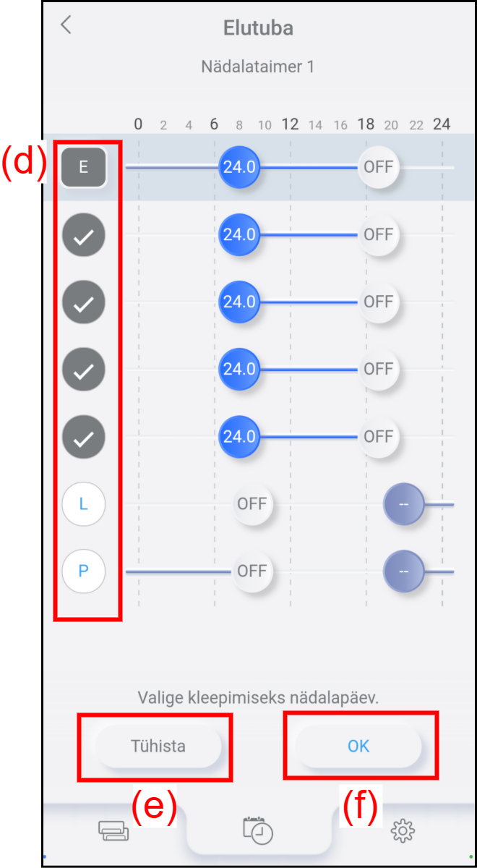Viewport: 477px width, 868px height.
Task: Click the "--" handle in the L row
Action: pos(403,503)
